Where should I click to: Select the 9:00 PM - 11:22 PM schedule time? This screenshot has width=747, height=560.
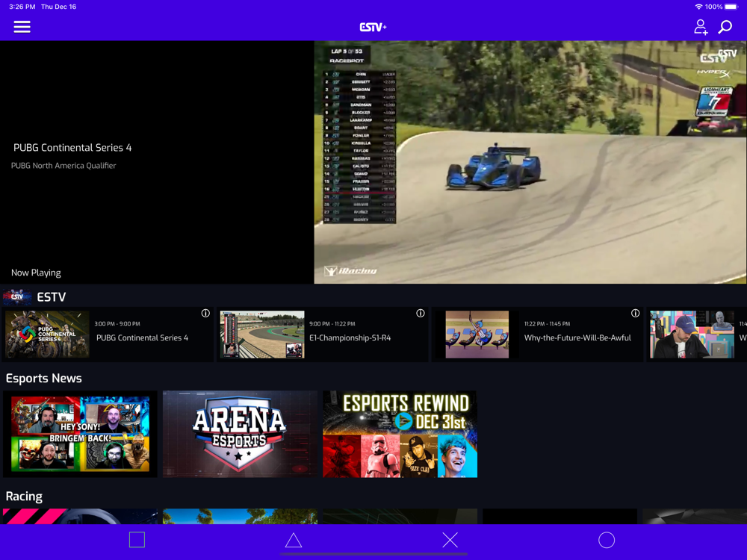pos(332,324)
